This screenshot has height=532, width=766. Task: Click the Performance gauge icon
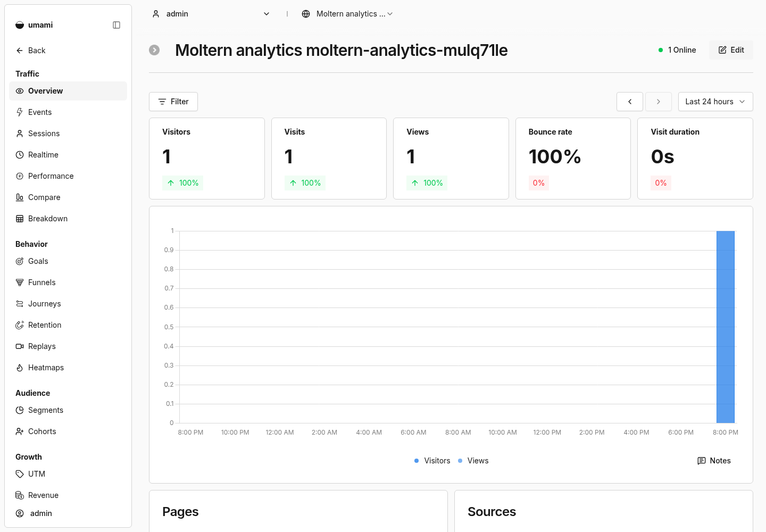click(20, 176)
